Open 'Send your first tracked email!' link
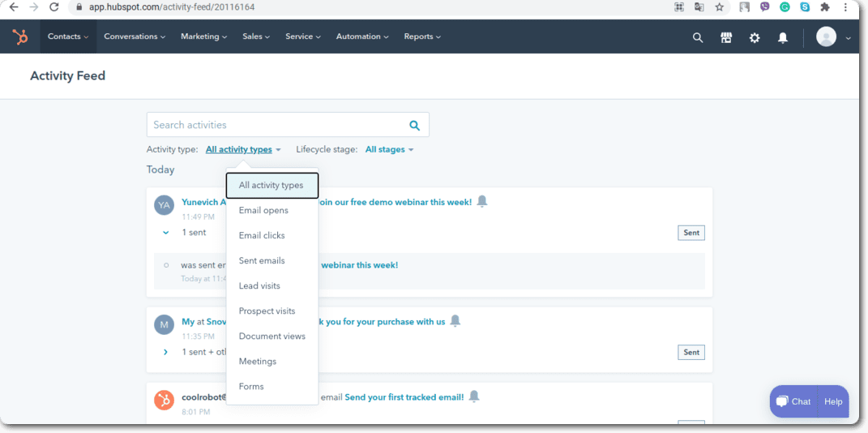The height and width of the screenshot is (433, 868). pos(404,397)
